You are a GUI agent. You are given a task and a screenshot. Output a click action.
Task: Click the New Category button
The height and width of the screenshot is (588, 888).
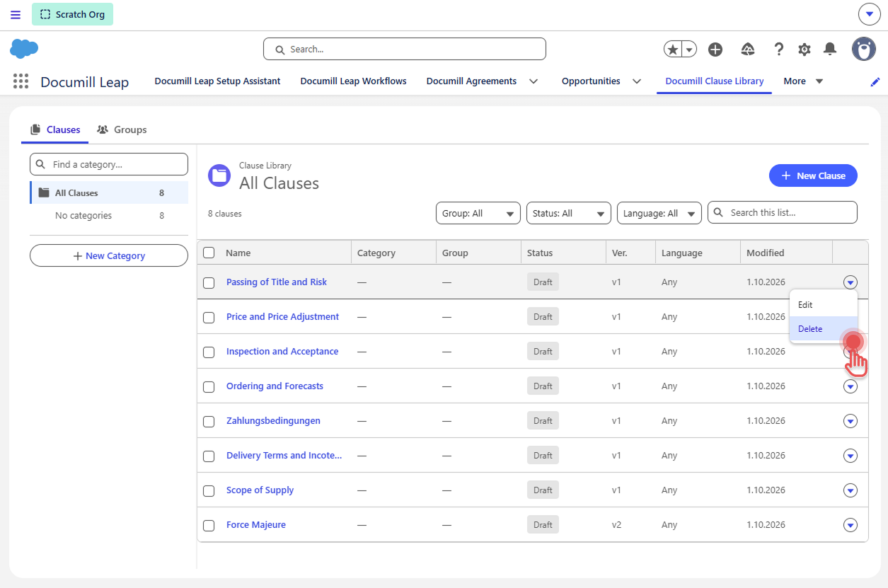[x=109, y=255]
